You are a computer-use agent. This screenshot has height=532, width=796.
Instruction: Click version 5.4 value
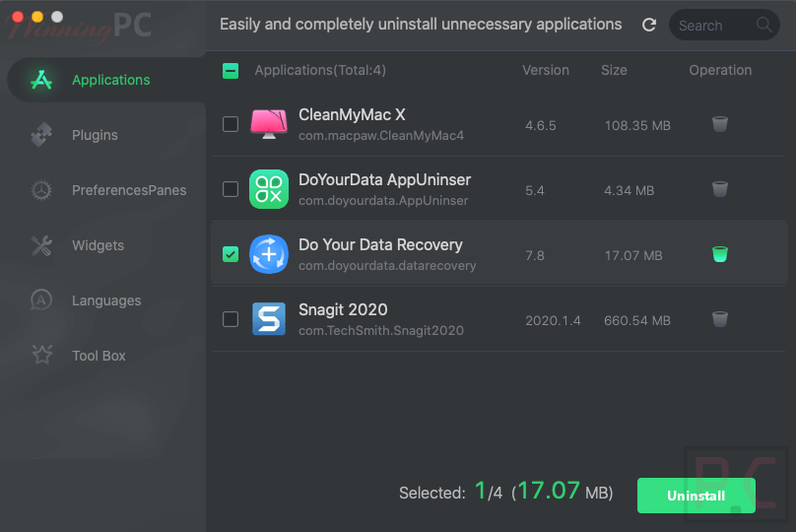coord(535,190)
